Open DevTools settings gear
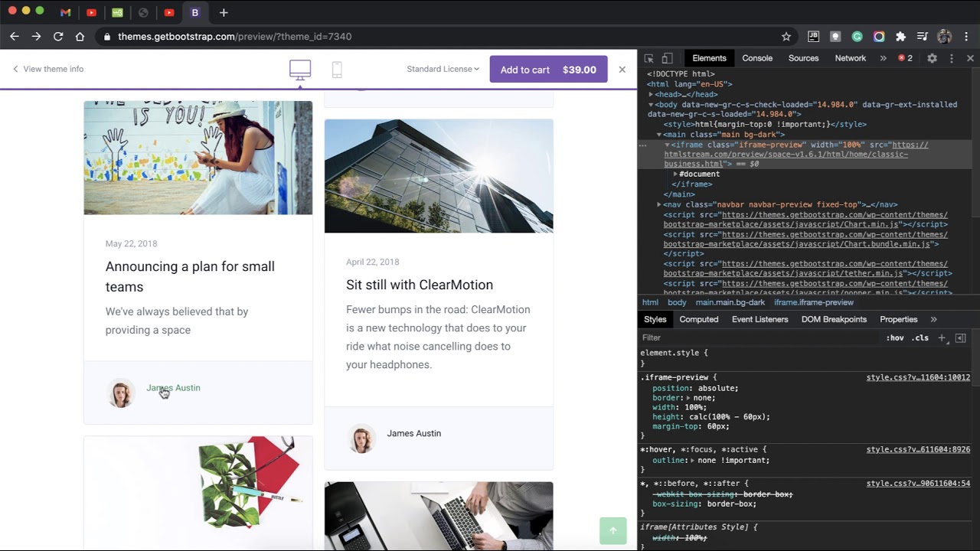This screenshot has height=551, width=980. point(932,58)
